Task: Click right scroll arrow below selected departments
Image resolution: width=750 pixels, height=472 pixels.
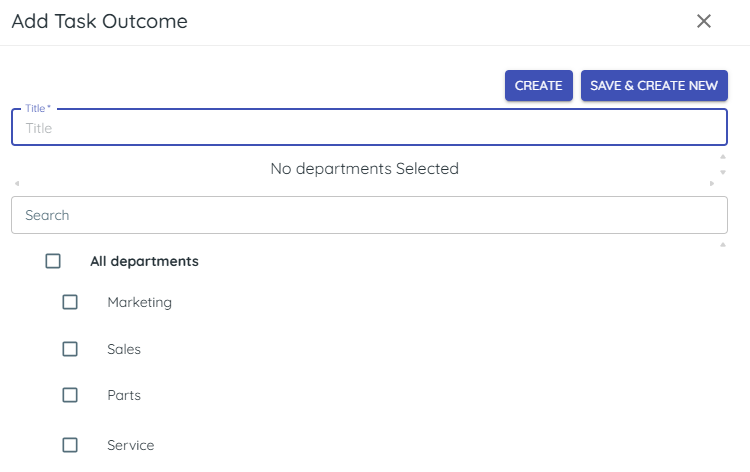Action: coord(712,184)
